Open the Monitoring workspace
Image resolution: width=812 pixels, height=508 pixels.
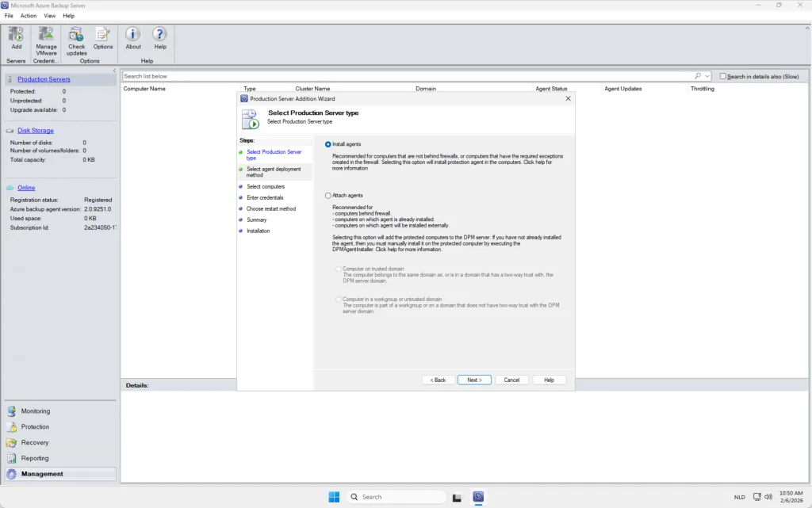coord(35,411)
